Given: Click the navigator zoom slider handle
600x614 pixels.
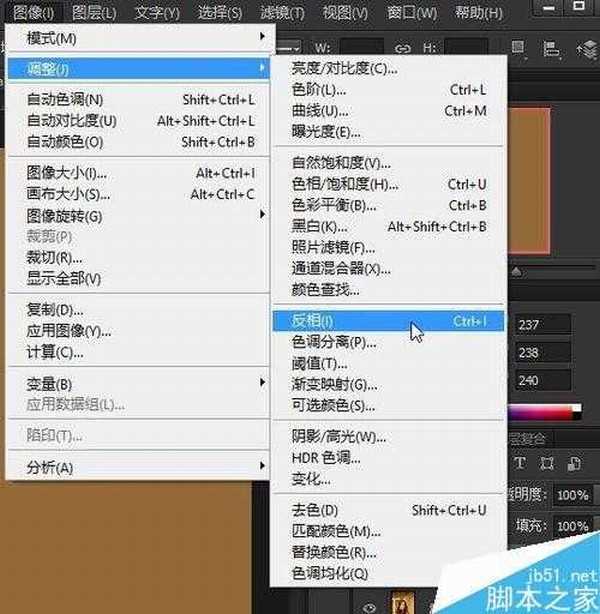Looking at the screenshot, I should click(516, 271).
